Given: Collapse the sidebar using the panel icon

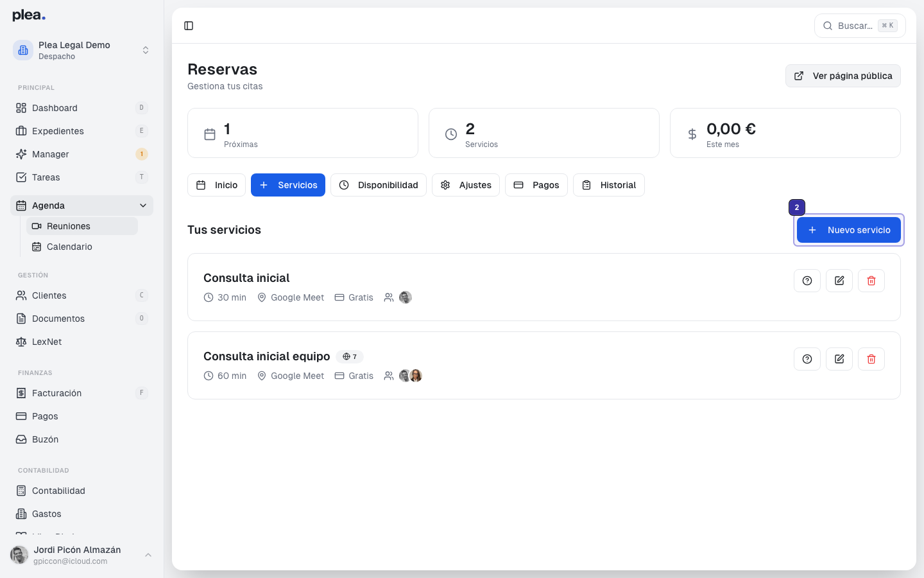Looking at the screenshot, I should coord(189,26).
